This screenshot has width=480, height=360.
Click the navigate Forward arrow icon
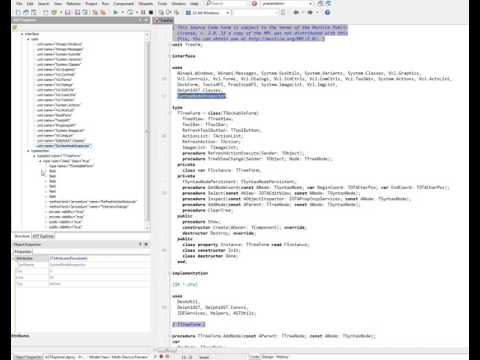[310, 12]
